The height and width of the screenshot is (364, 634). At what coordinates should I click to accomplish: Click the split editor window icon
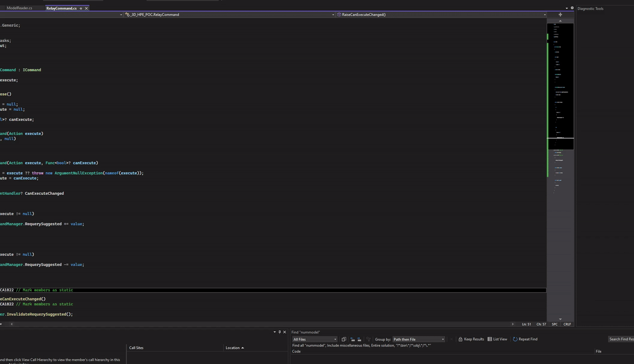[560, 15]
